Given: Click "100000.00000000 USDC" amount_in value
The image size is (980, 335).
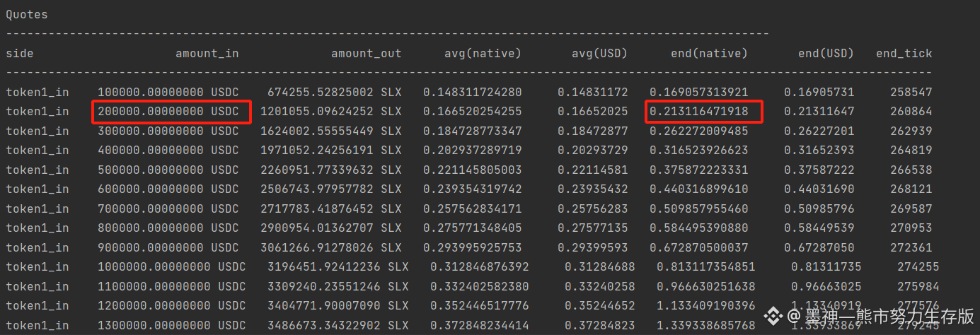Looking at the screenshot, I should coord(168,92).
